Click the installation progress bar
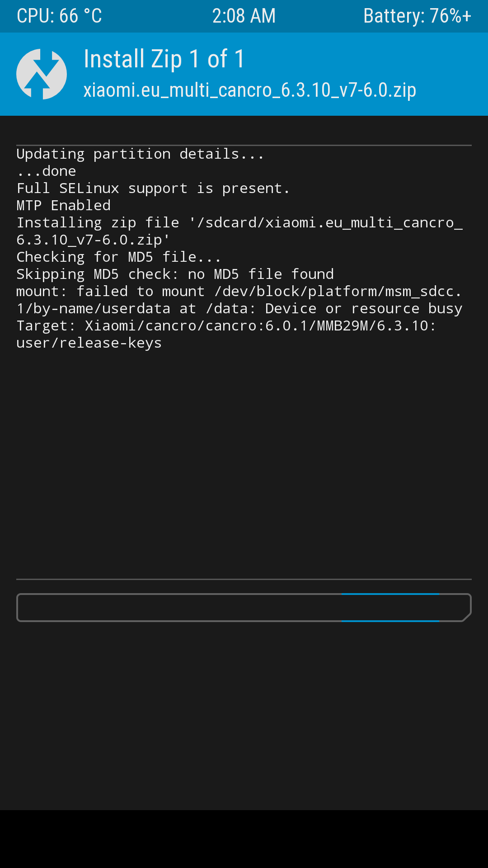 [244, 608]
